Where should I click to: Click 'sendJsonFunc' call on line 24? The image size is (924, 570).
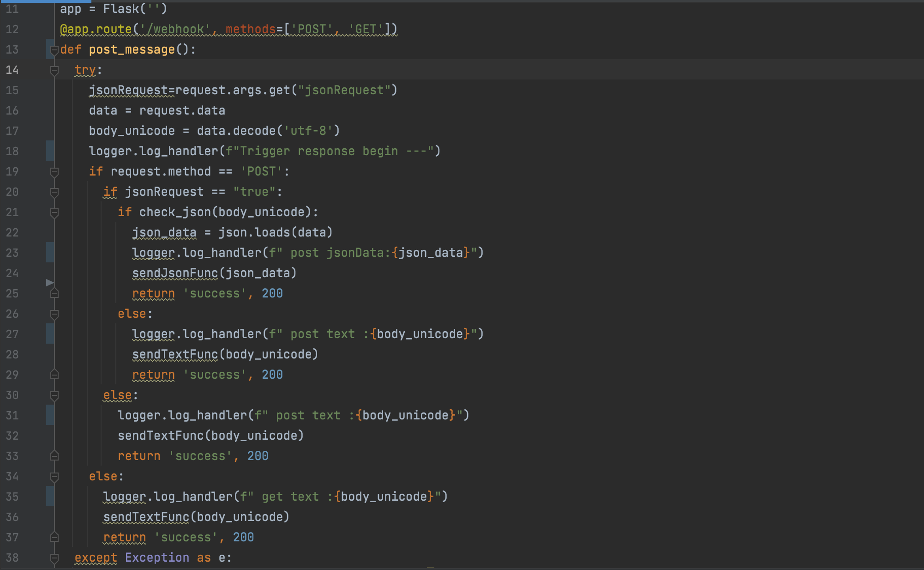pyautogui.click(x=175, y=273)
